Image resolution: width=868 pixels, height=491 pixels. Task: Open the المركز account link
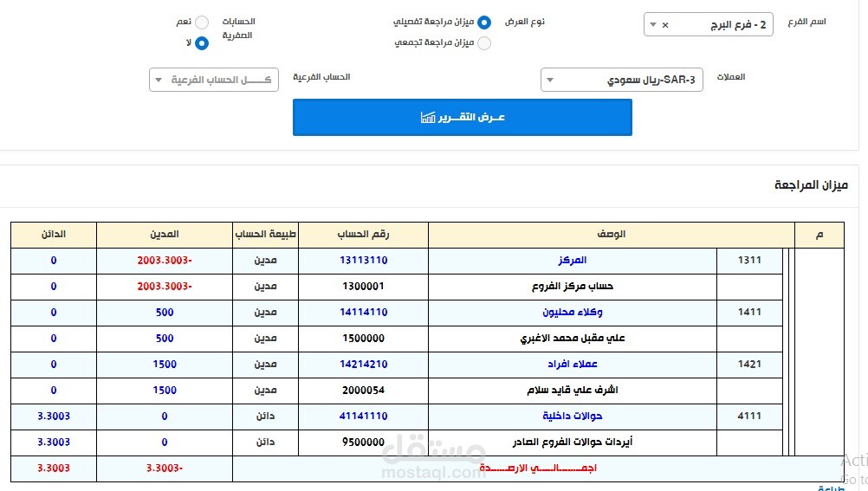pos(573,260)
